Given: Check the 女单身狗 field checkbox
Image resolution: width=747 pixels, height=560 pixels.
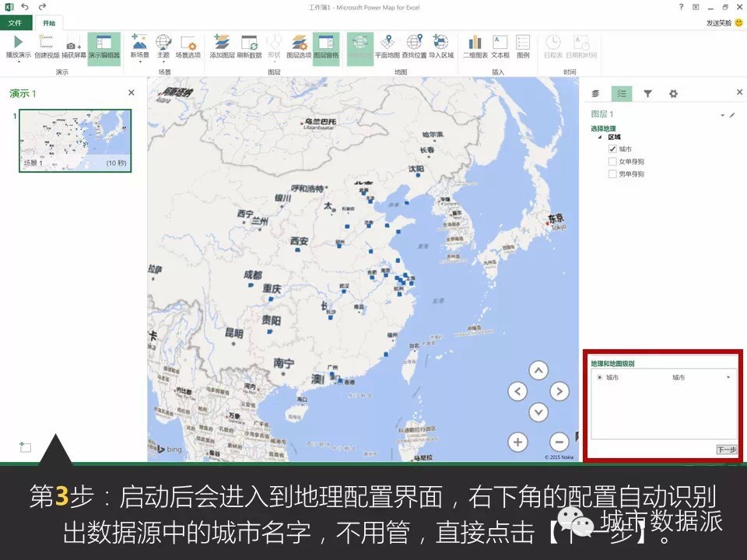Looking at the screenshot, I should [612, 162].
